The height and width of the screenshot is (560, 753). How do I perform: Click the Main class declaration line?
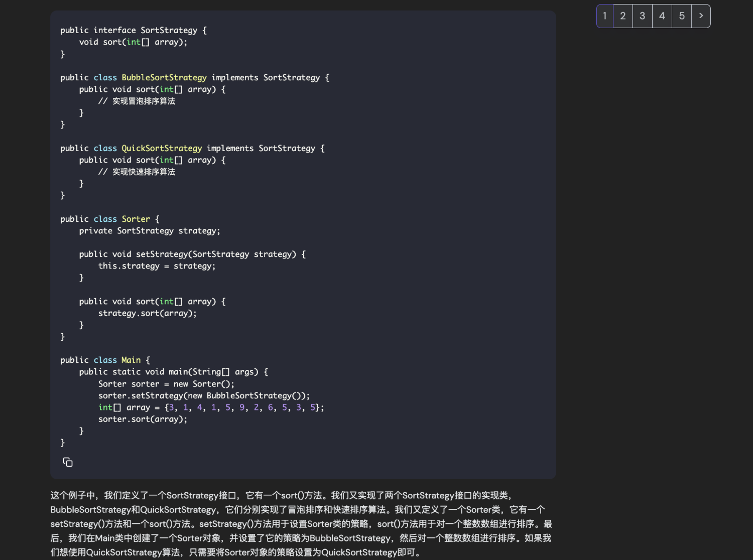tap(131, 360)
